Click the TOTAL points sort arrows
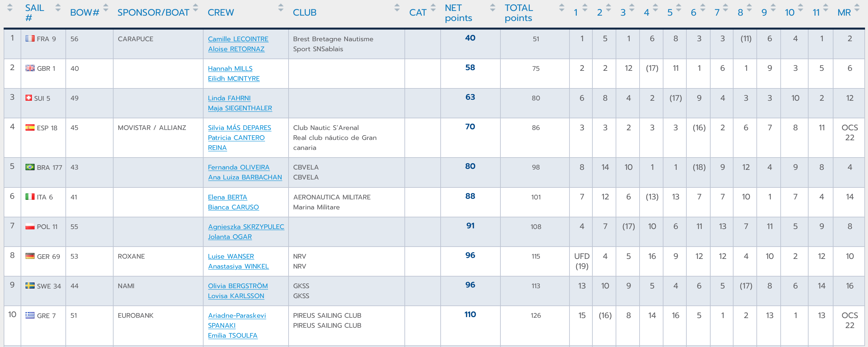Viewport: 868px width, 347px height. pyautogui.click(x=562, y=8)
